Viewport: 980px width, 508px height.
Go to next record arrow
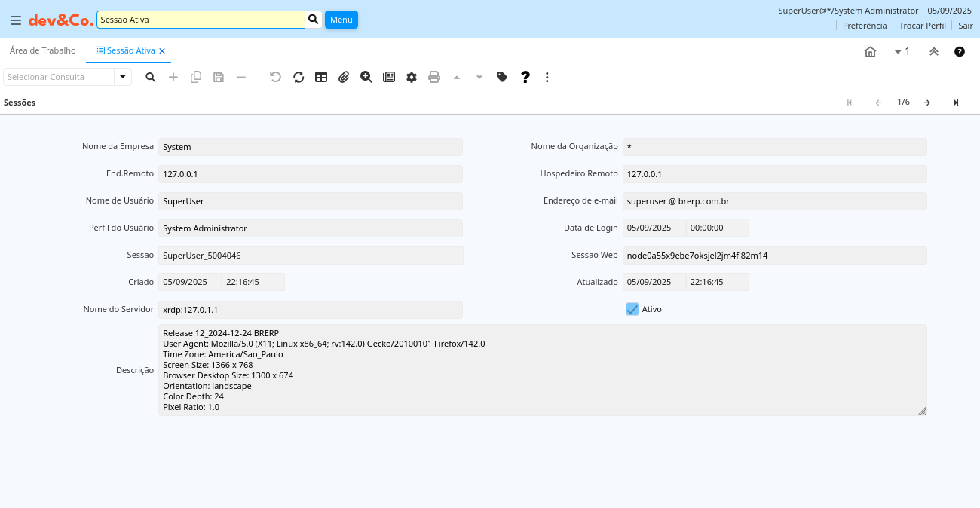click(x=927, y=103)
